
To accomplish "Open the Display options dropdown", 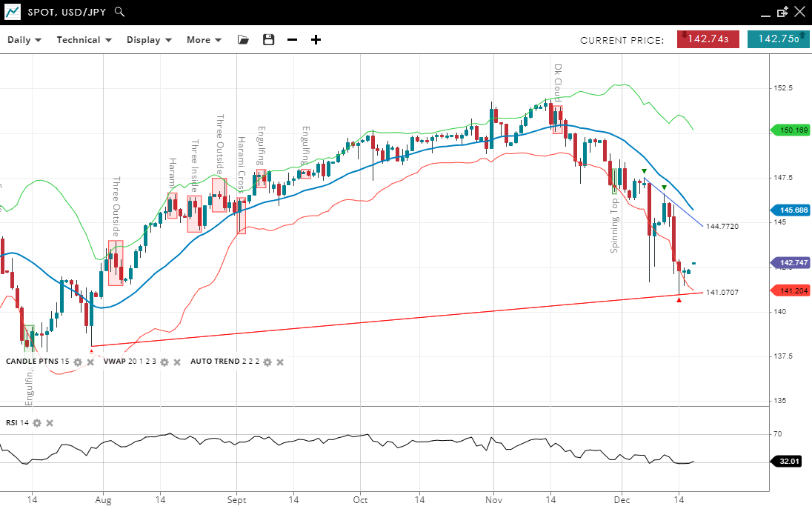I will pyautogui.click(x=149, y=40).
